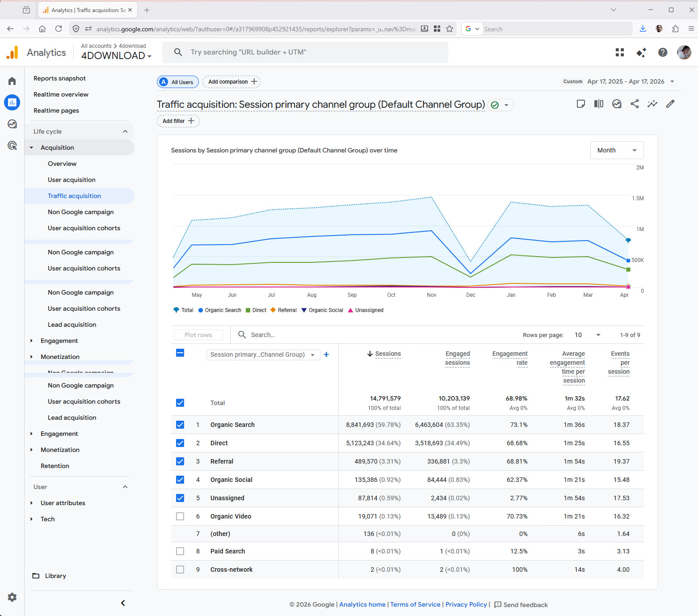Collapse the Life cycle section

125,131
